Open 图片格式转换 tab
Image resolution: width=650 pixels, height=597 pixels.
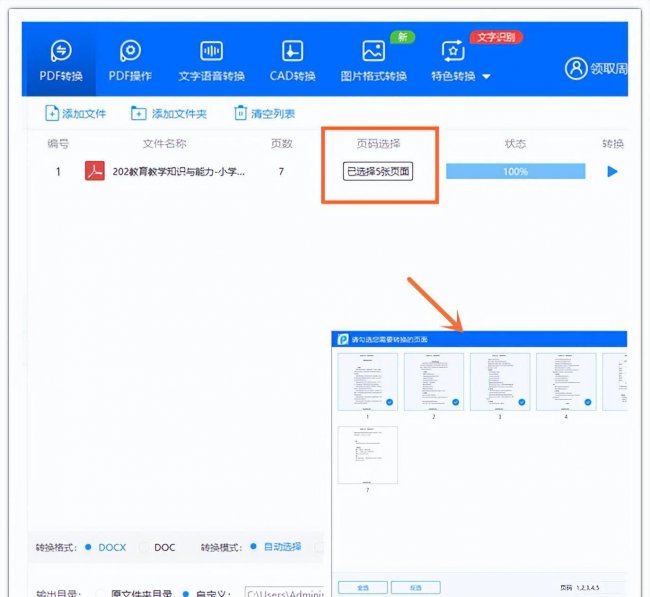click(374, 61)
